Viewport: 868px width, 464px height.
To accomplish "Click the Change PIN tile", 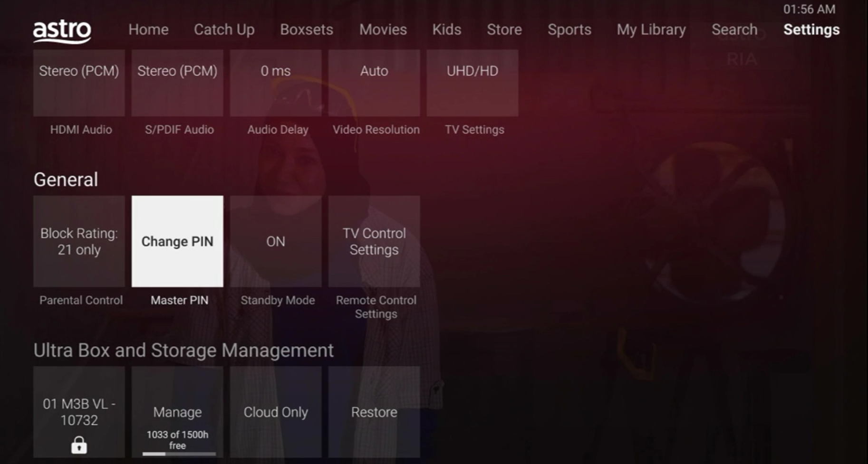I will coord(177,241).
